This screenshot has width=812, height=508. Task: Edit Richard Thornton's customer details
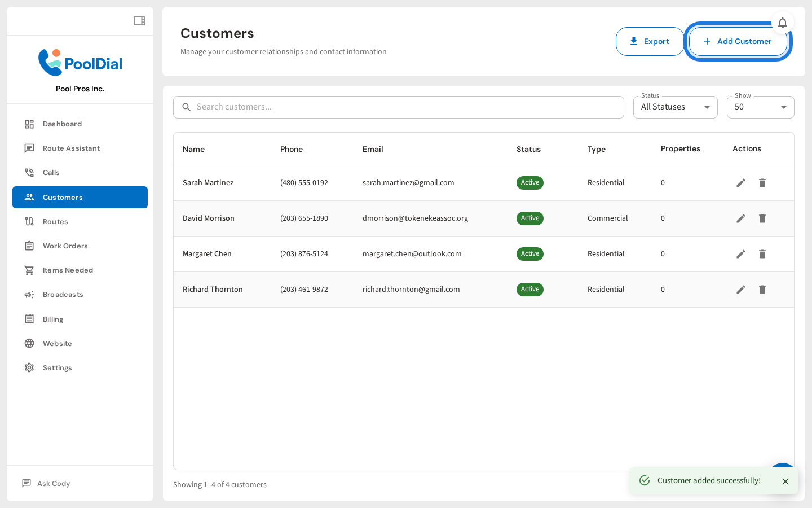[x=740, y=290]
